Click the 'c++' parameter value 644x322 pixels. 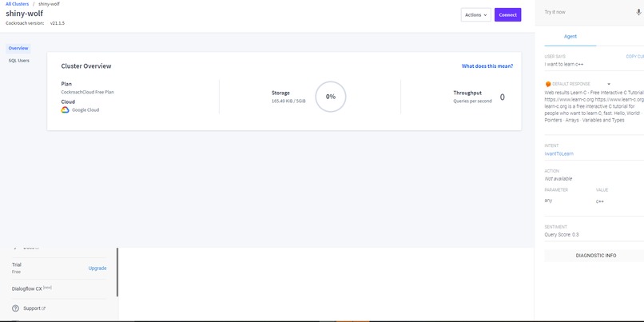pos(599,201)
